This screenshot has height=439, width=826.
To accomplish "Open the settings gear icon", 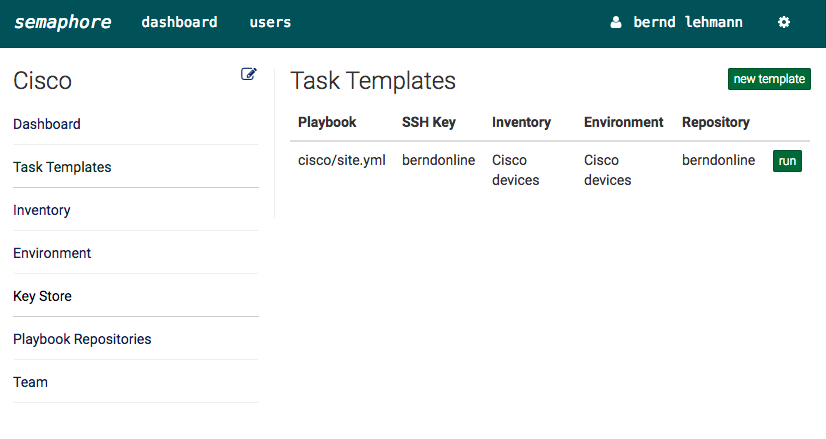I will (784, 22).
